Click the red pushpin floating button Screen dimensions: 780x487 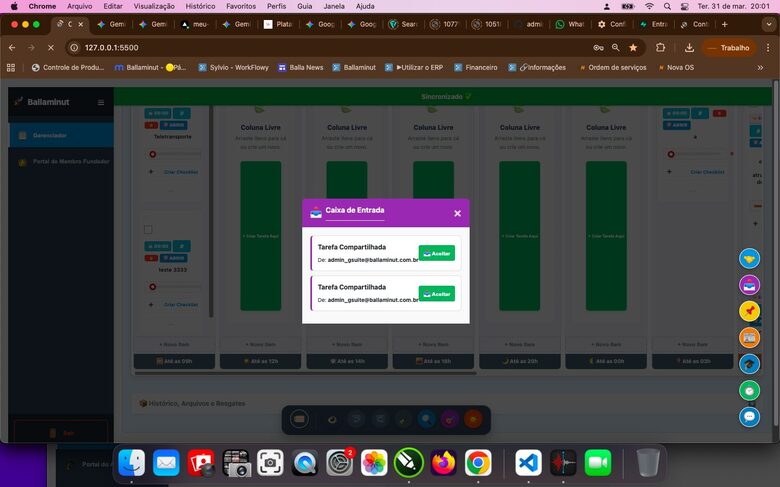749,311
